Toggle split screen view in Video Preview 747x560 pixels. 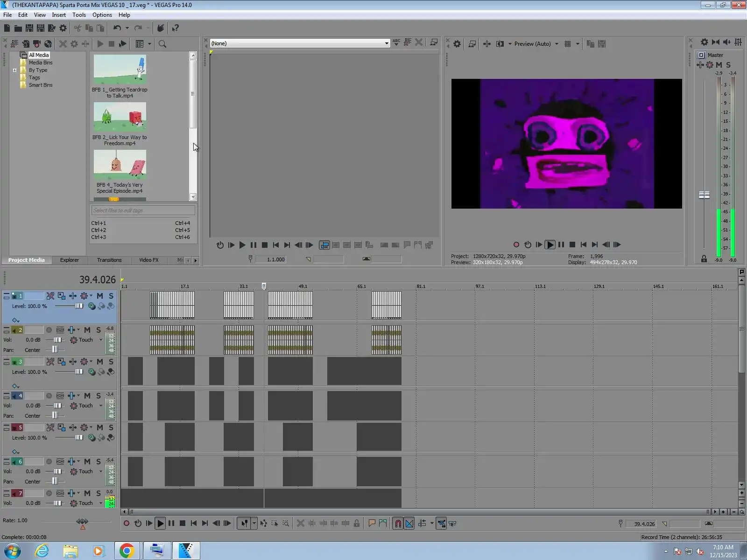(x=500, y=44)
